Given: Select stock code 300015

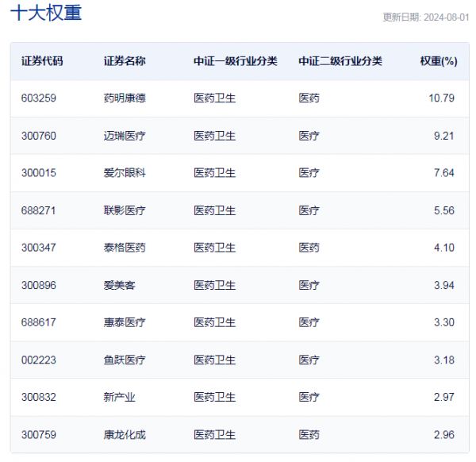Looking at the screenshot, I should [x=39, y=173].
